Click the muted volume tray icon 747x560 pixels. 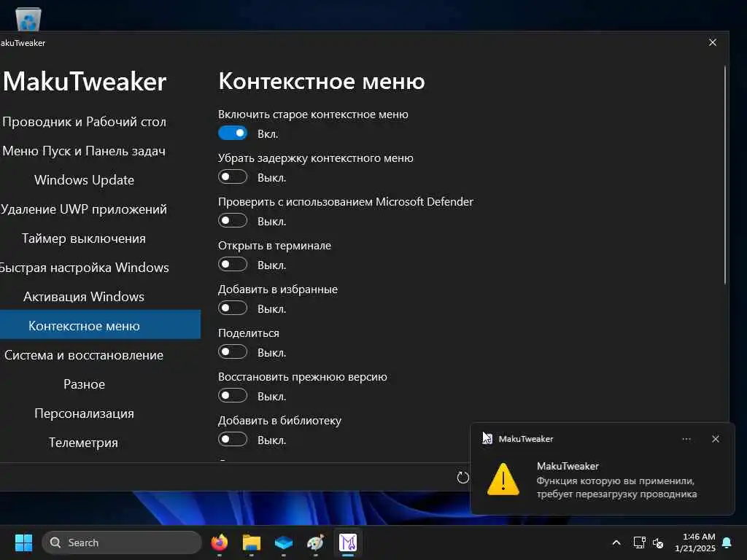(x=658, y=542)
